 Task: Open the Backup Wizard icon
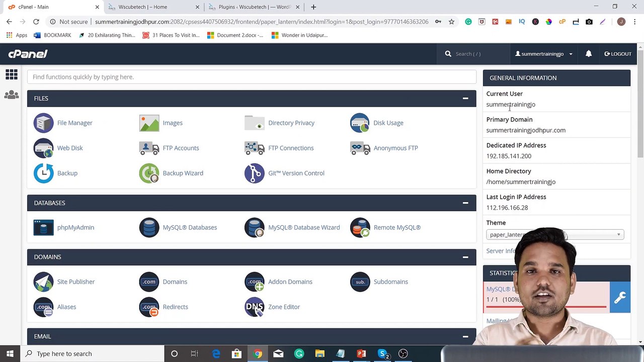[149, 173]
